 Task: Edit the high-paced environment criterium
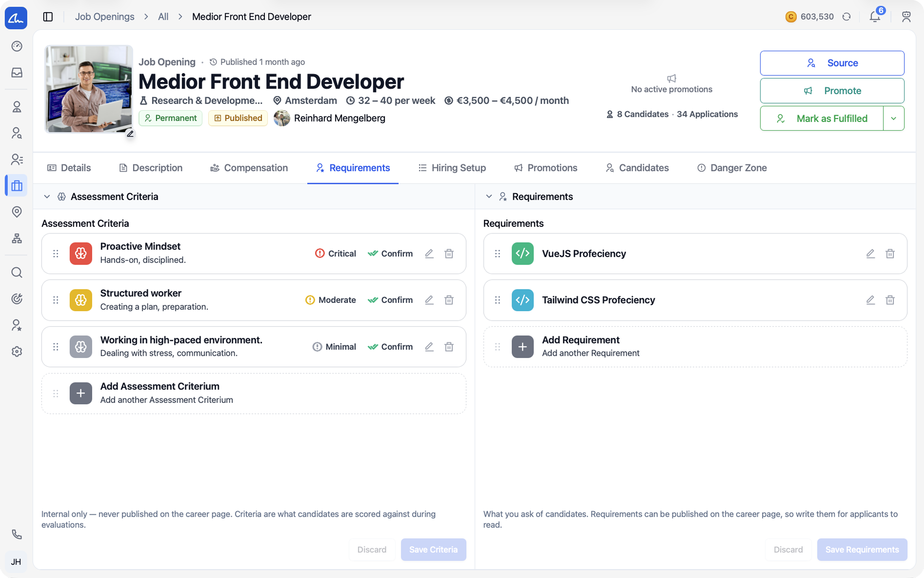pos(429,347)
